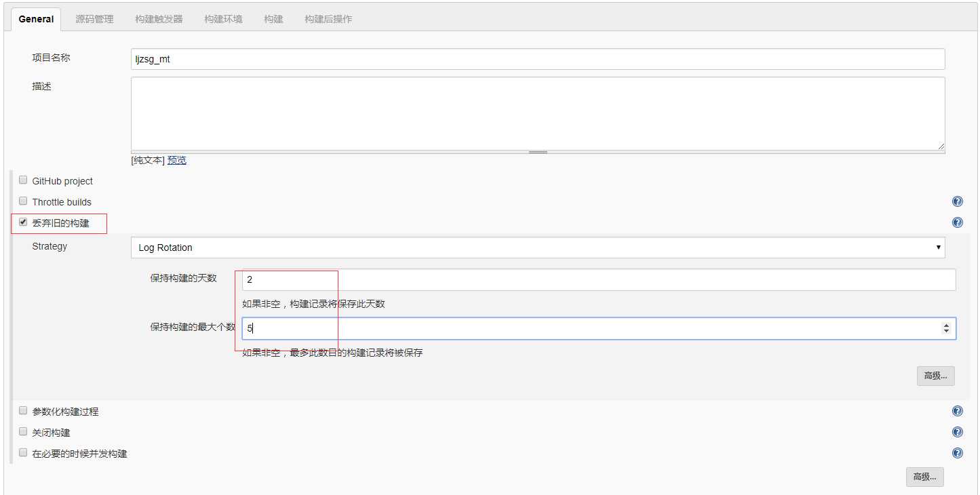Open help for 在必要的时候并发构建
The image size is (980, 495).
tap(957, 453)
